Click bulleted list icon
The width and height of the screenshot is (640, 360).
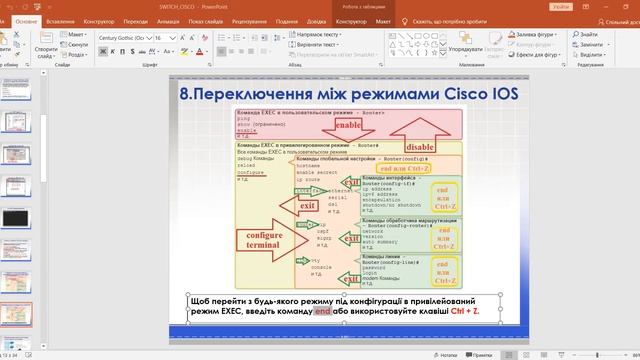click(x=222, y=38)
